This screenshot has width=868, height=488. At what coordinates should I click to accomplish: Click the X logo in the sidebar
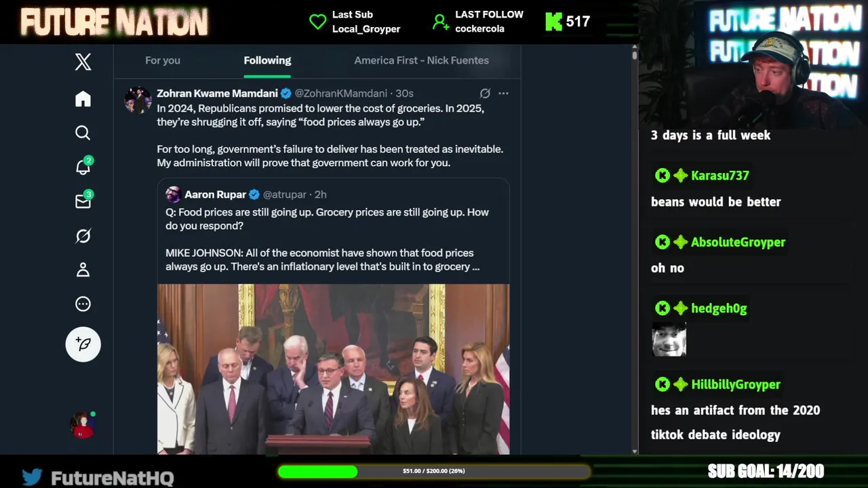83,62
